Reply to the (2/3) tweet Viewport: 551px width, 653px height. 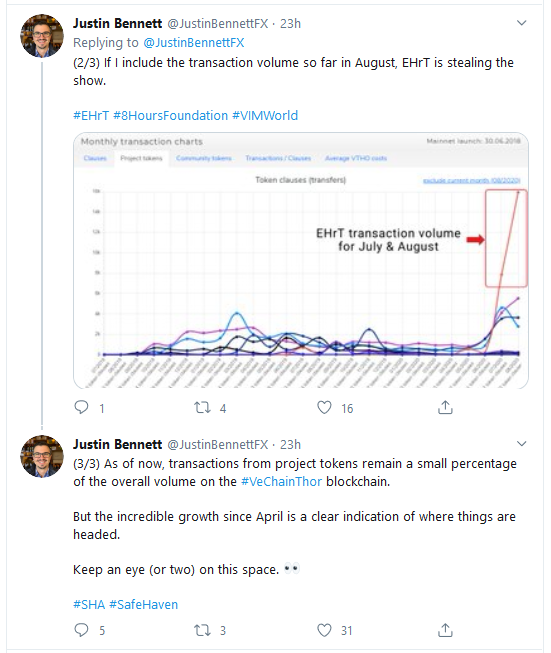tap(81, 407)
